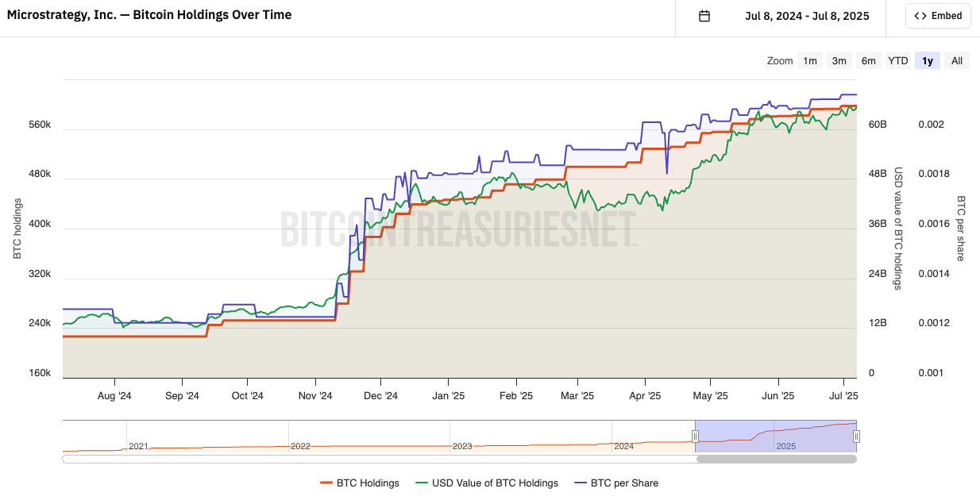Viewport: 980px width, 500px height.
Task: Jump to 2021 in the navigator timeline
Action: [x=138, y=447]
